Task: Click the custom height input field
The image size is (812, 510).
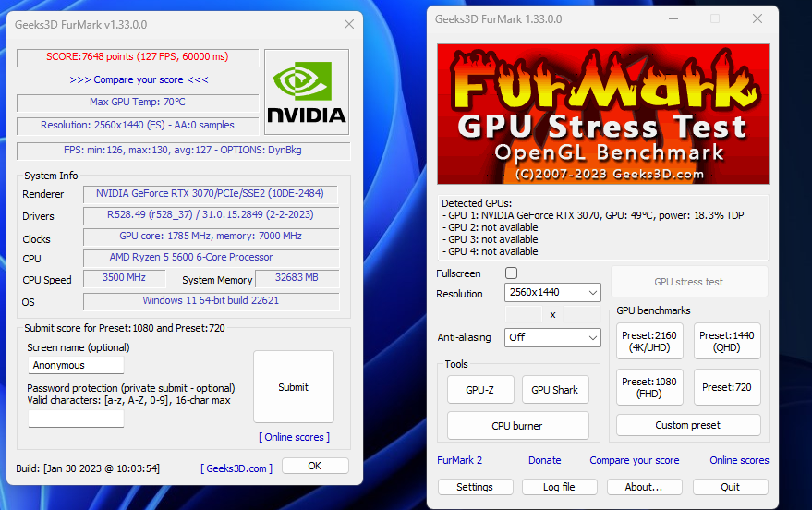Action: click(582, 314)
